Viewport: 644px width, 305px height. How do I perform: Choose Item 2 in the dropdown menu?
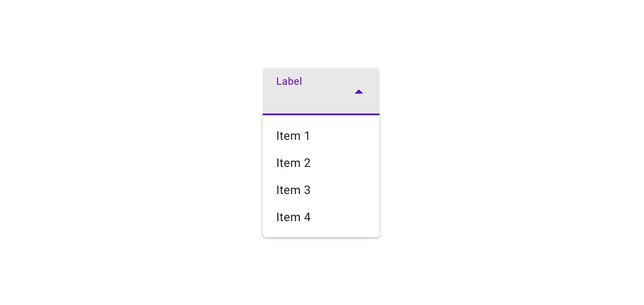tap(293, 163)
